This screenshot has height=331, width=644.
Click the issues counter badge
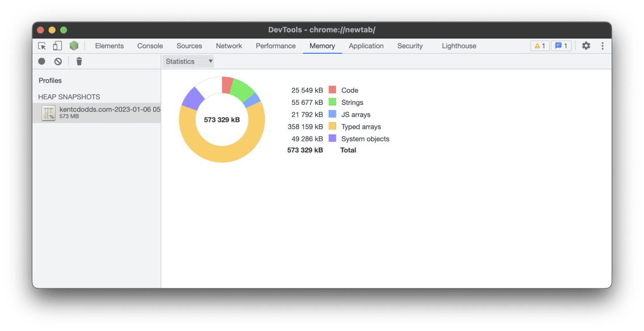[x=561, y=45]
